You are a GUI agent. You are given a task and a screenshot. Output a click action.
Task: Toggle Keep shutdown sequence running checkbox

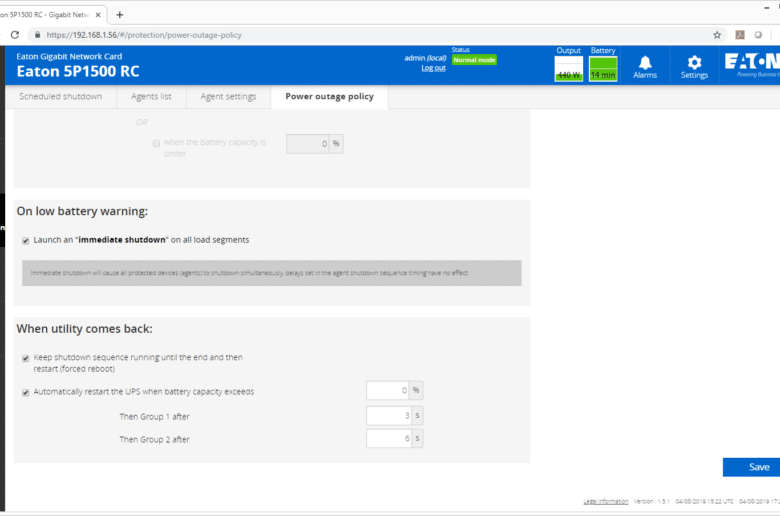25,358
